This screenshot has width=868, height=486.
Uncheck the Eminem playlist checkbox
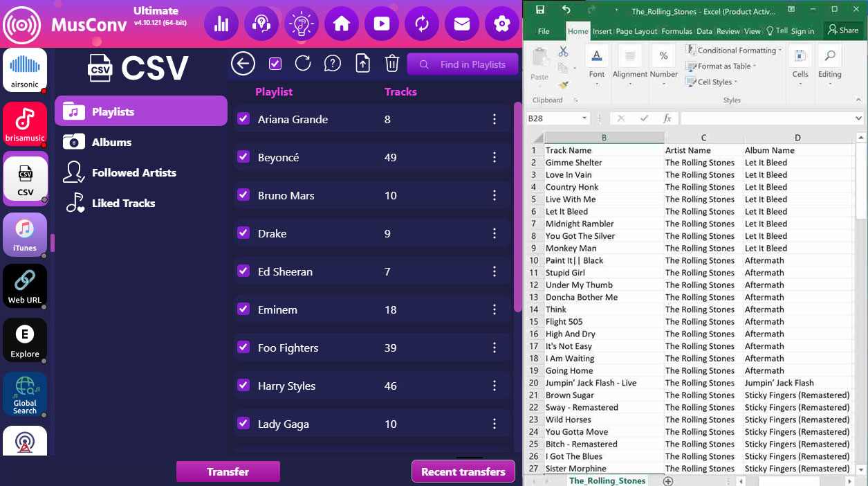[x=243, y=309]
